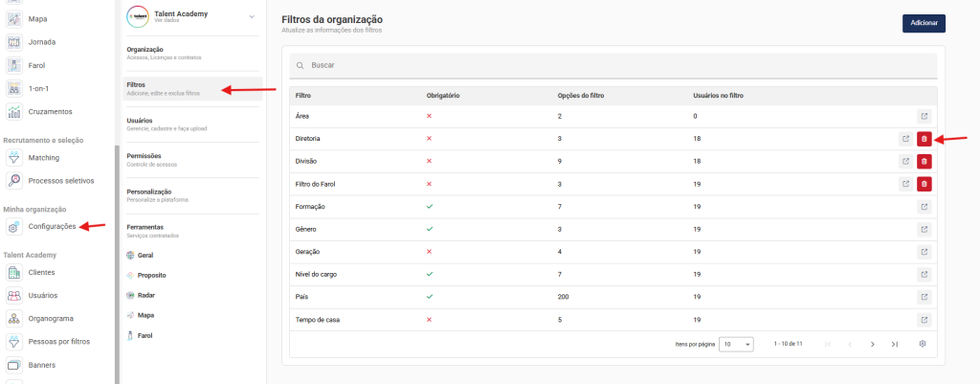This screenshot has height=384, width=980.
Task: Click the trash icon for Divisão
Action: click(924, 161)
